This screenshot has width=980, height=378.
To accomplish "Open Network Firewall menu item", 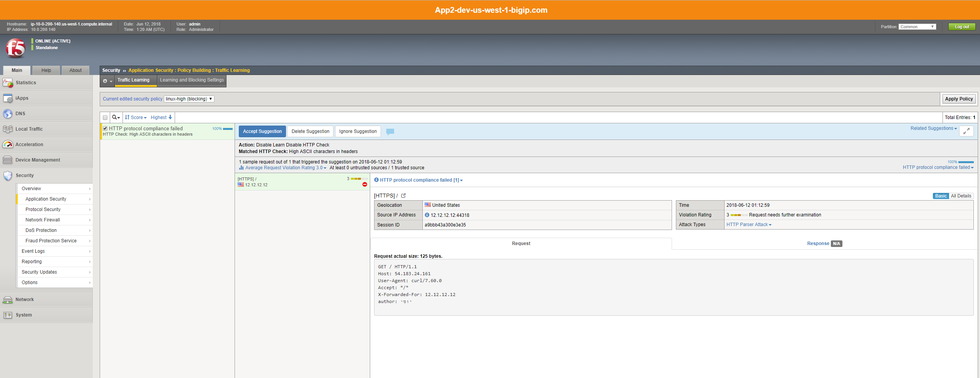I will [x=55, y=220].
